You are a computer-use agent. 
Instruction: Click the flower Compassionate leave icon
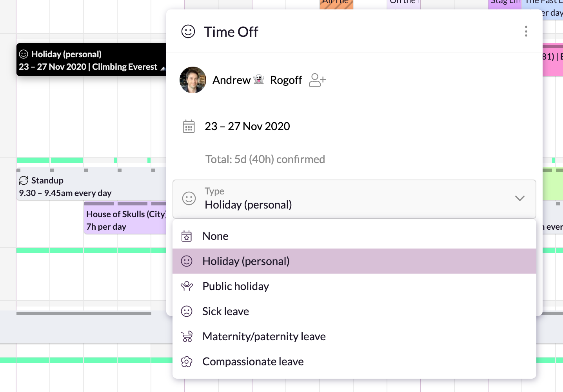187,361
